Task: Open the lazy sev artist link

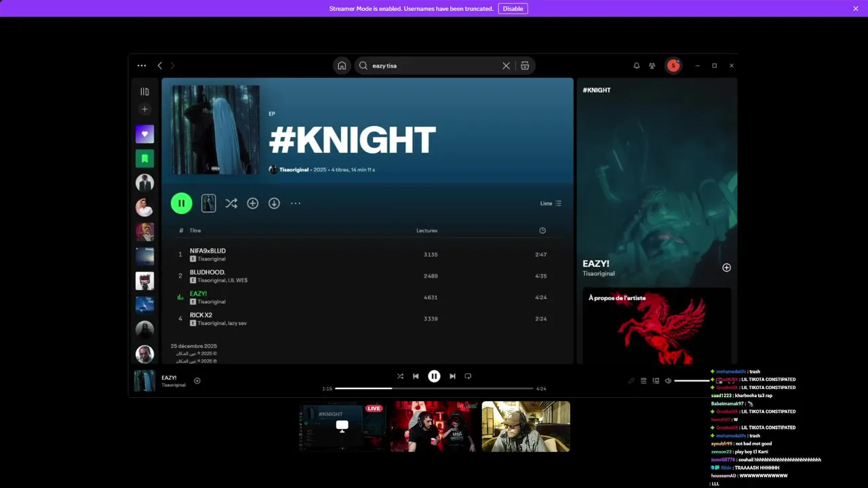Action: (x=237, y=323)
